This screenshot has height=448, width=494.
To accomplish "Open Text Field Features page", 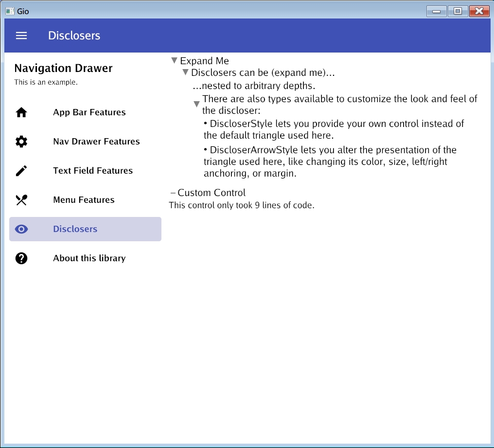I will point(93,171).
